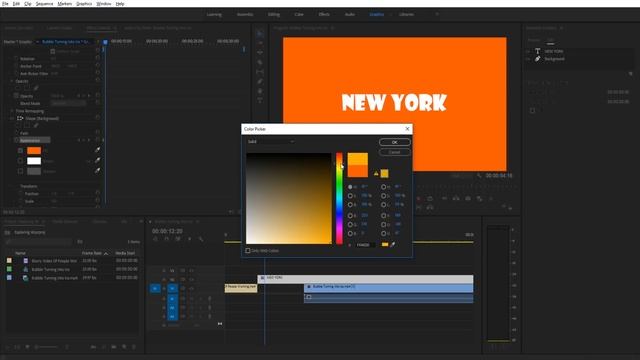
Task: Open the Graphics menu
Action: pyautogui.click(x=84, y=4)
